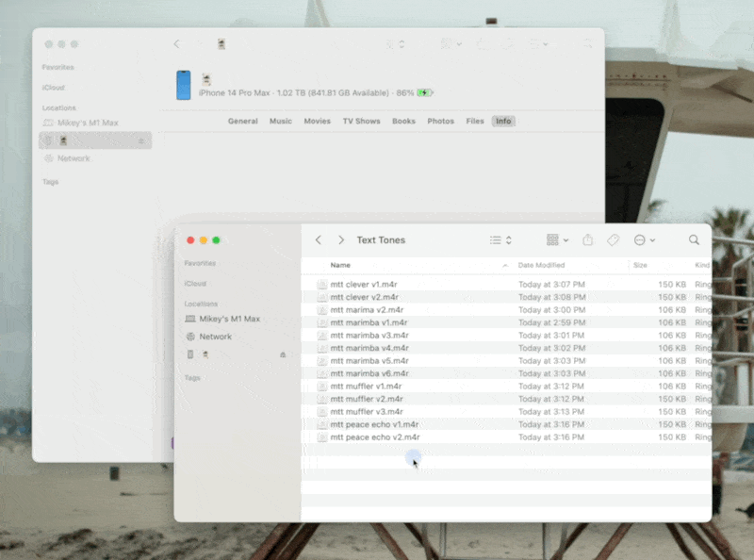Open Movies tab in iPhone Finder window

click(318, 122)
